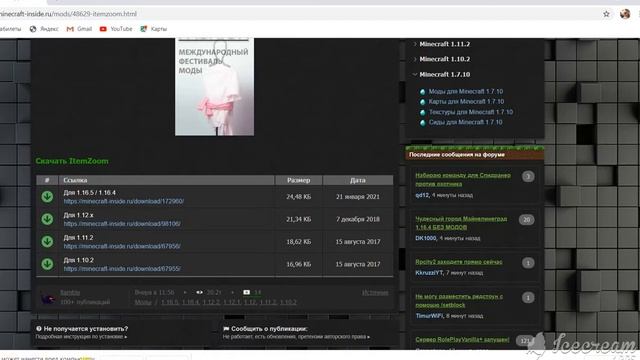Click the 1.12.2 version tag

click(x=211, y=302)
